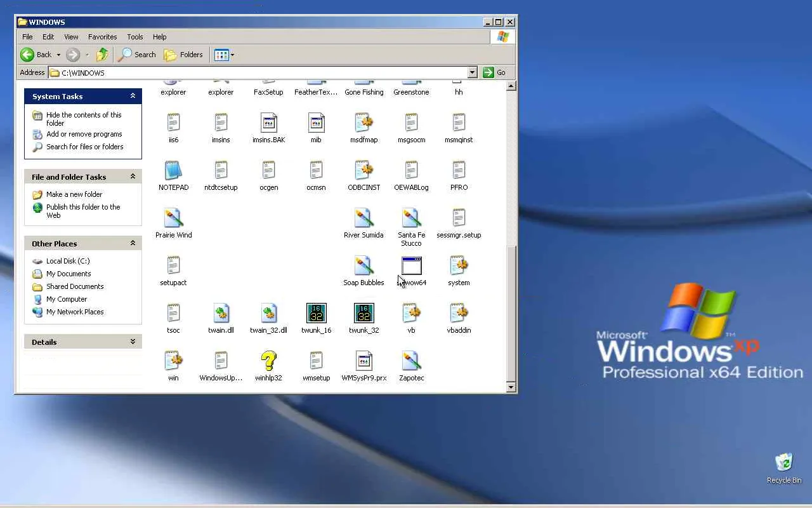
Task: Open the View menu
Action: (71, 37)
